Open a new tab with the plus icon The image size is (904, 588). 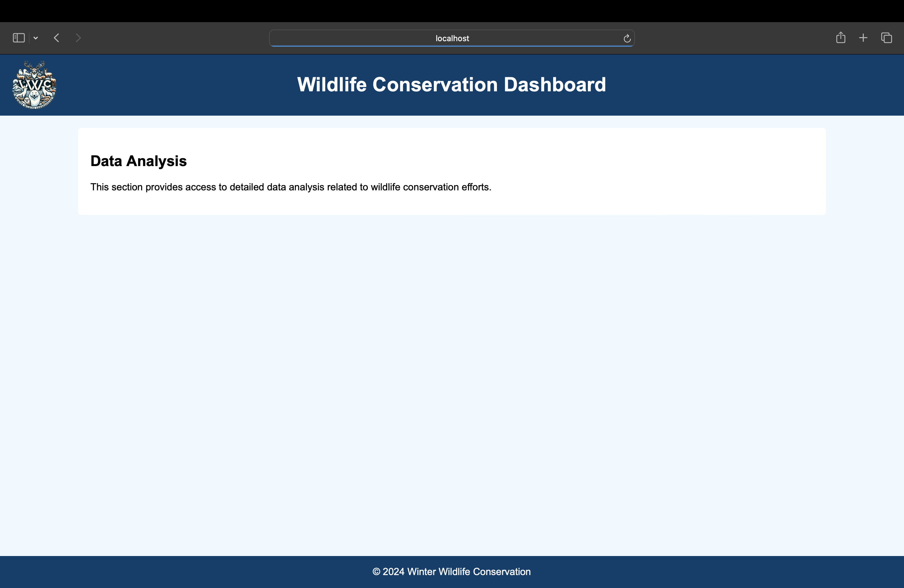point(863,38)
